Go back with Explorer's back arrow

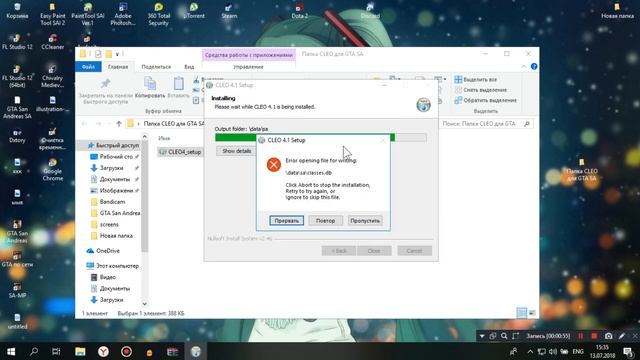(84, 124)
